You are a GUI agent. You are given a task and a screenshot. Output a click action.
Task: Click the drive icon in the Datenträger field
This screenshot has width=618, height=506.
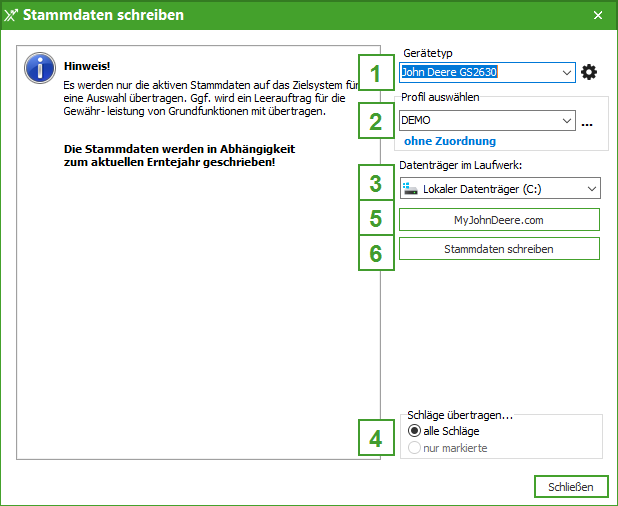(x=410, y=189)
